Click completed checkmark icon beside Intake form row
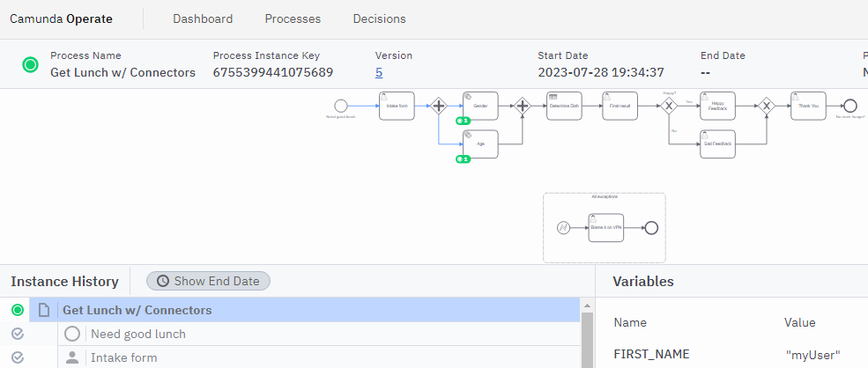The height and width of the screenshot is (368, 868). pos(18,357)
